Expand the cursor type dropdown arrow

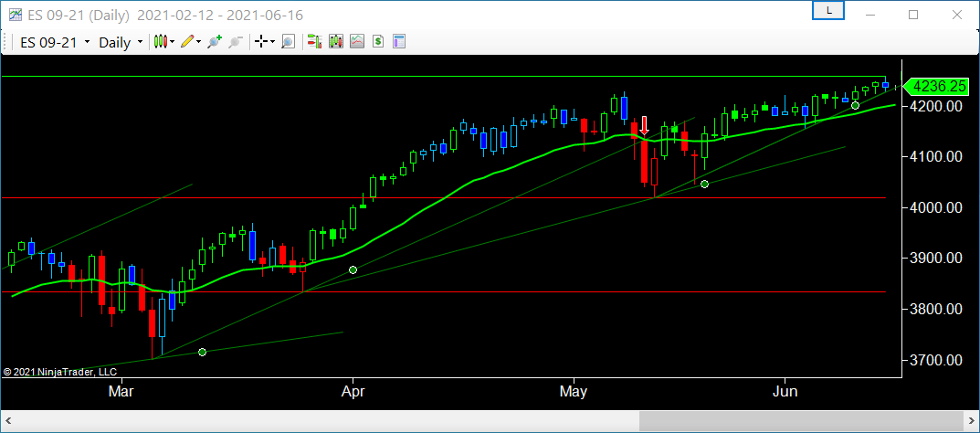pyautogui.click(x=273, y=42)
